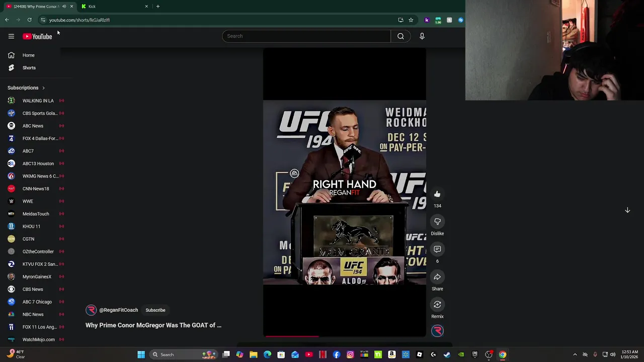Bookmark this page with the star icon
644x362 pixels.
pyautogui.click(x=411, y=20)
